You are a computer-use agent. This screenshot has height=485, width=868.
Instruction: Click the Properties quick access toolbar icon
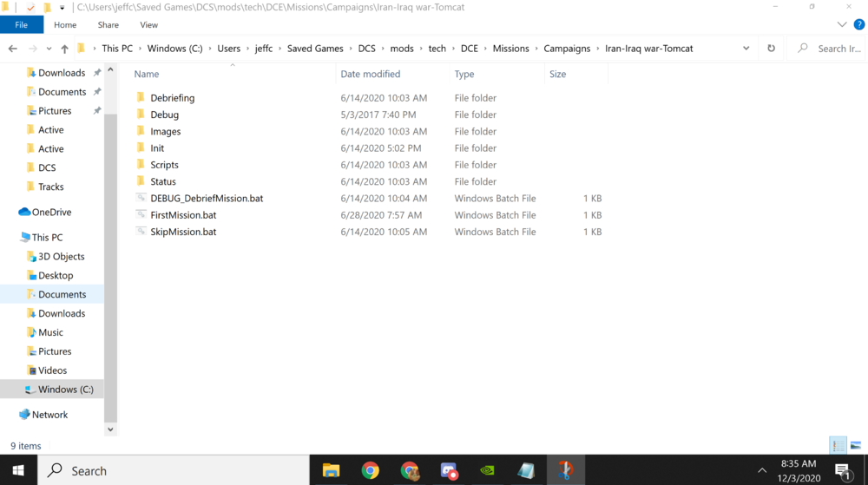(30, 7)
